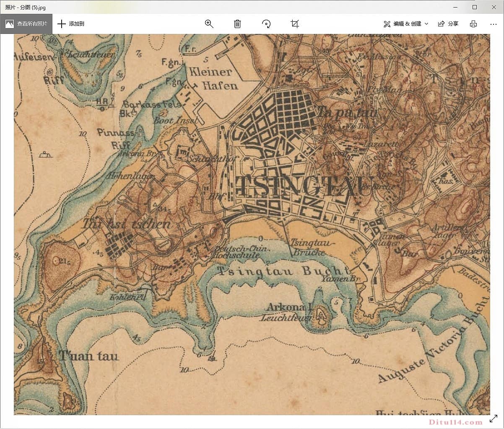
Task: Click the zoom magnifier icon
Action: [x=209, y=24]
